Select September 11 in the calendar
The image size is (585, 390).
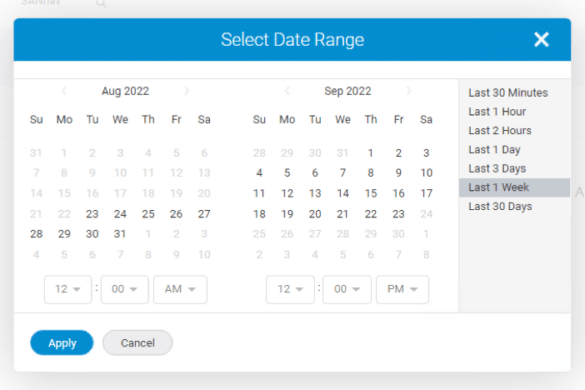pyautogui.click(x=259, y=193)
